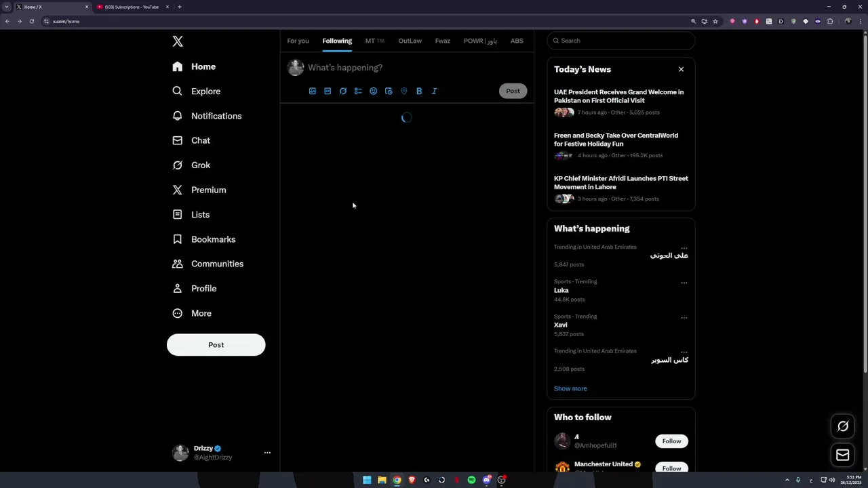Open more options for علي الحوثي trend
Image resolution: width=868 pixels, height=488 pixels.
(x=684, y=248)
